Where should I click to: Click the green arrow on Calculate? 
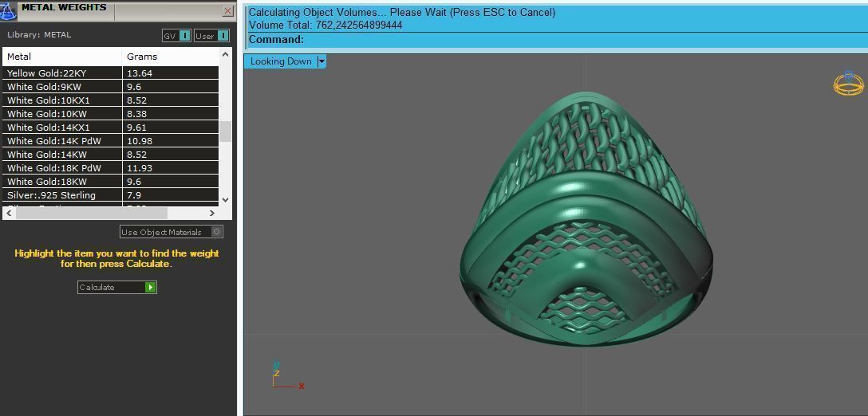coord(150,287)
